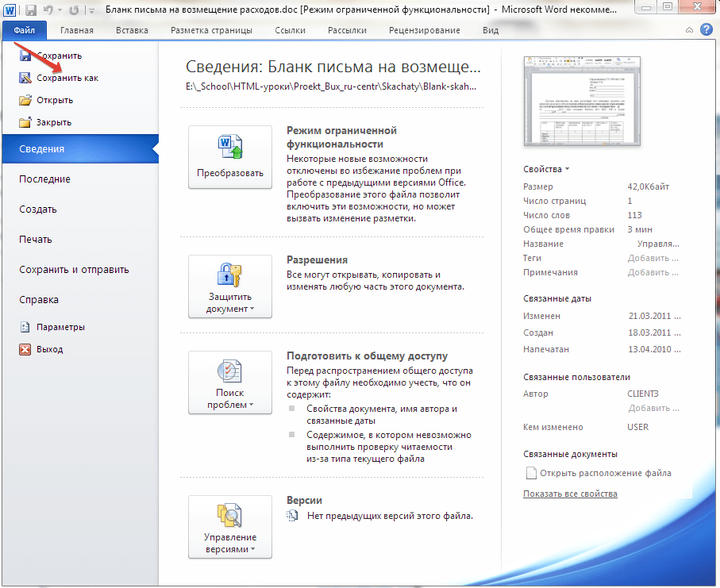
Task: Choose Закрыть in the File menu
Action: click(54, 122)
